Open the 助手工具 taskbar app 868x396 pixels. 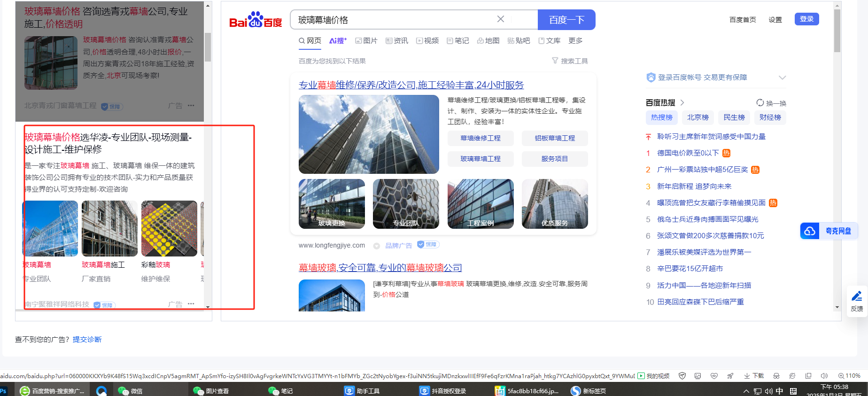[x=362, y=391]
